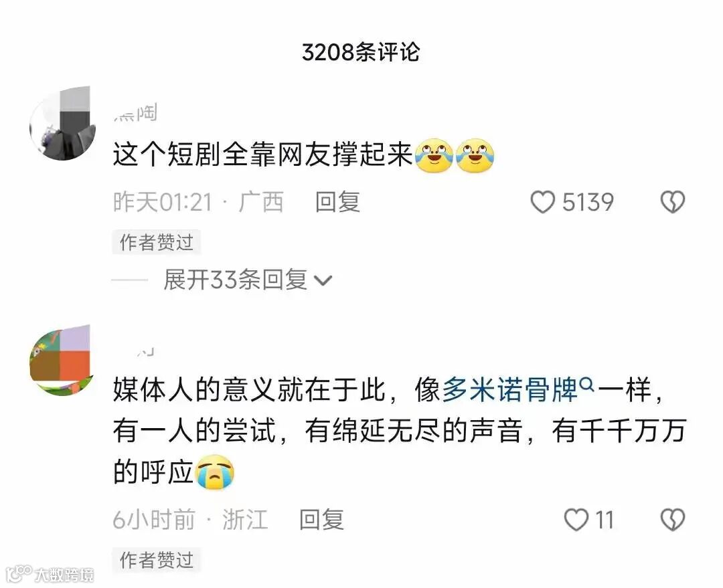This screenshot has width=723, height=588.
Task: Tap the first commenter's username
Action: [135, 113]
